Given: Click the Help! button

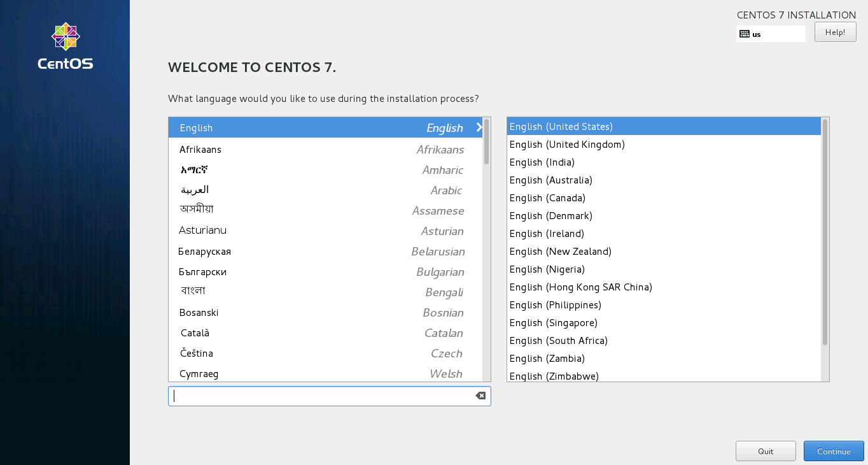Looking at the screenshot, I should tap(835, 31).
